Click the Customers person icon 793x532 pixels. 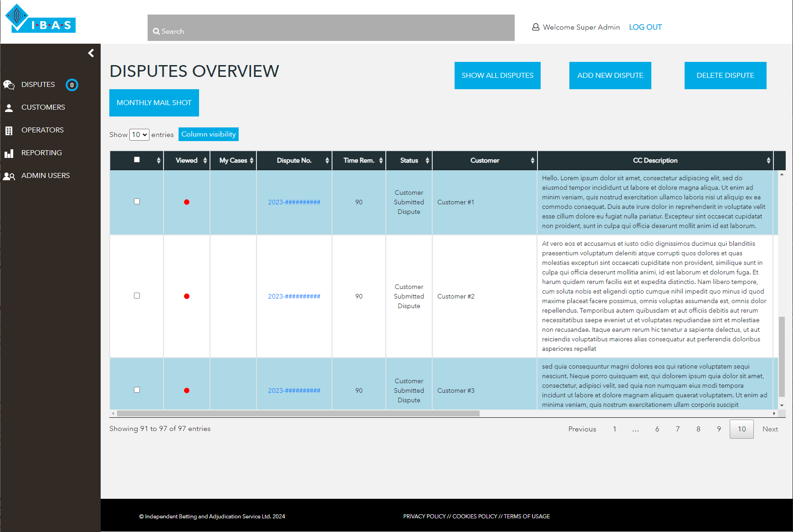pos(9,107)
